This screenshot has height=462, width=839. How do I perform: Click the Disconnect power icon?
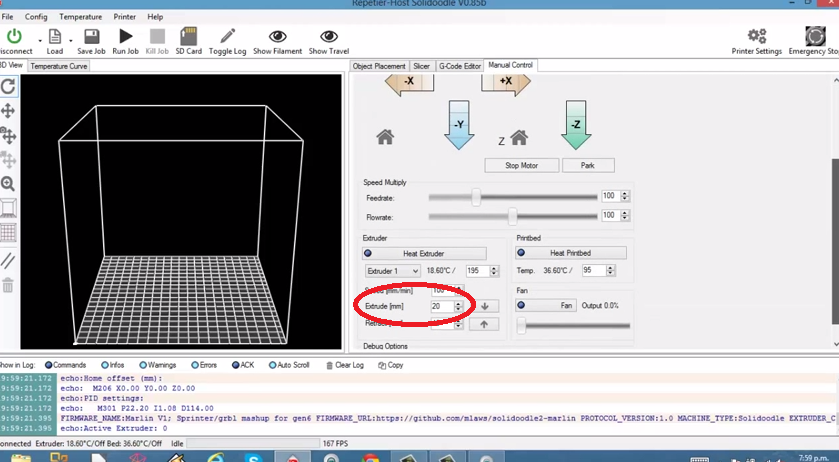coord(14,36)
